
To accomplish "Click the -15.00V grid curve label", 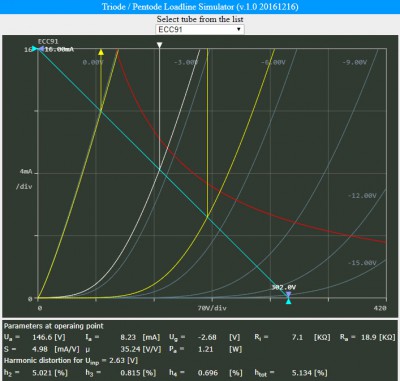I will (x=362, y=263).
